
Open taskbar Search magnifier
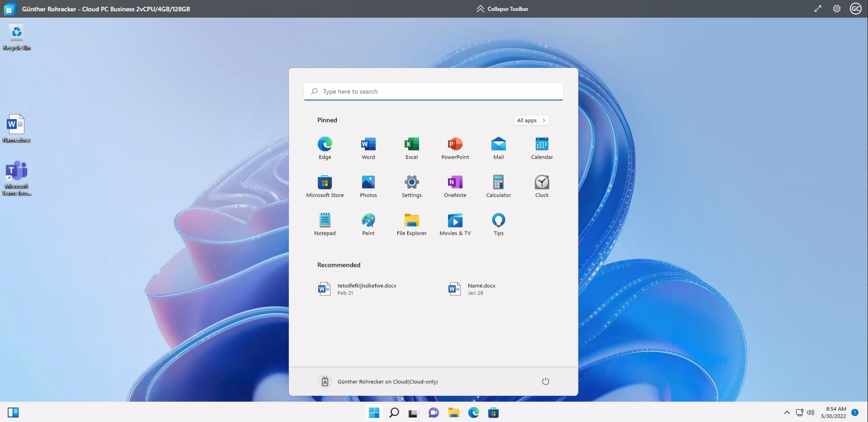pos(394,413)
